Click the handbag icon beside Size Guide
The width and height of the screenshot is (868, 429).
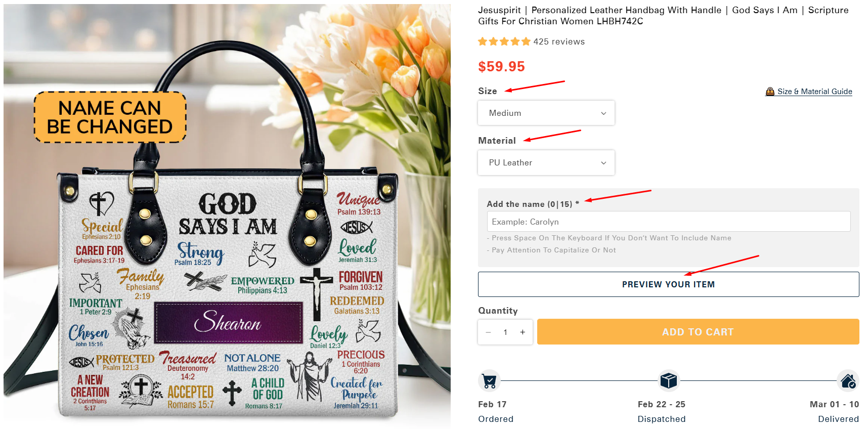(x=770, y=92)
